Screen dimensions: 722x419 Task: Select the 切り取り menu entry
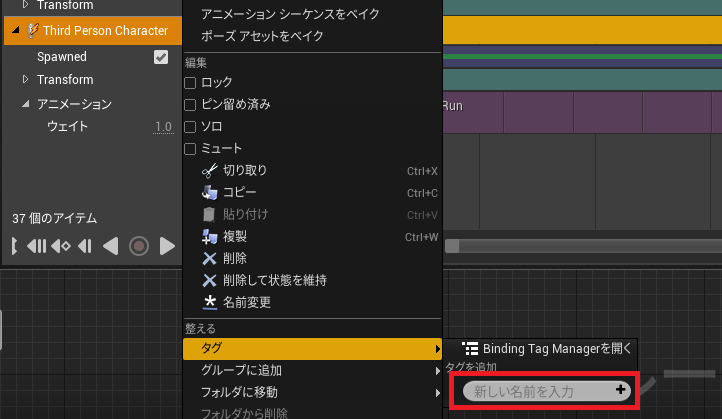click(312, 171)
